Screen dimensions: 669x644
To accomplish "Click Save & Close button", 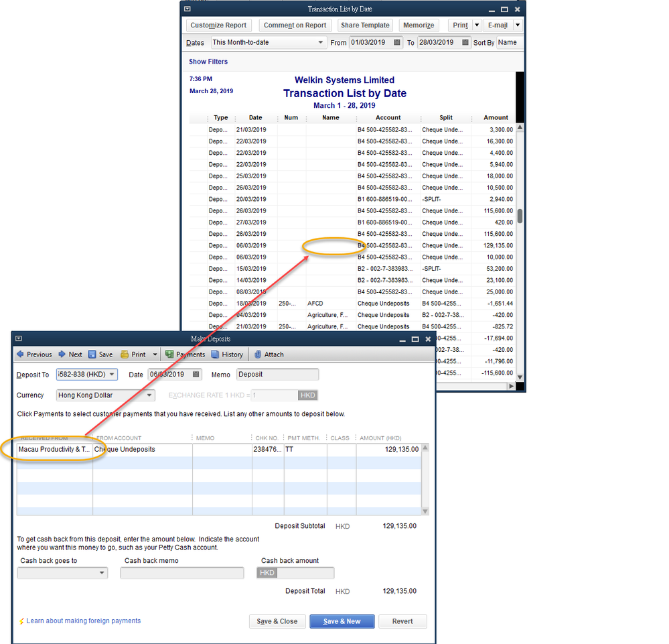I will pyautogui.click(x=277, y=621).
